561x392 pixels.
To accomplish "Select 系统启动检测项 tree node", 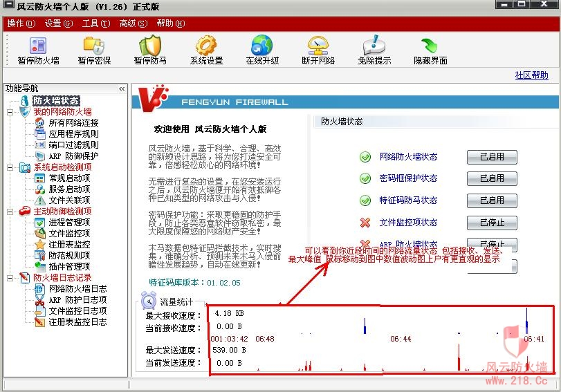I will pos(63,167).
